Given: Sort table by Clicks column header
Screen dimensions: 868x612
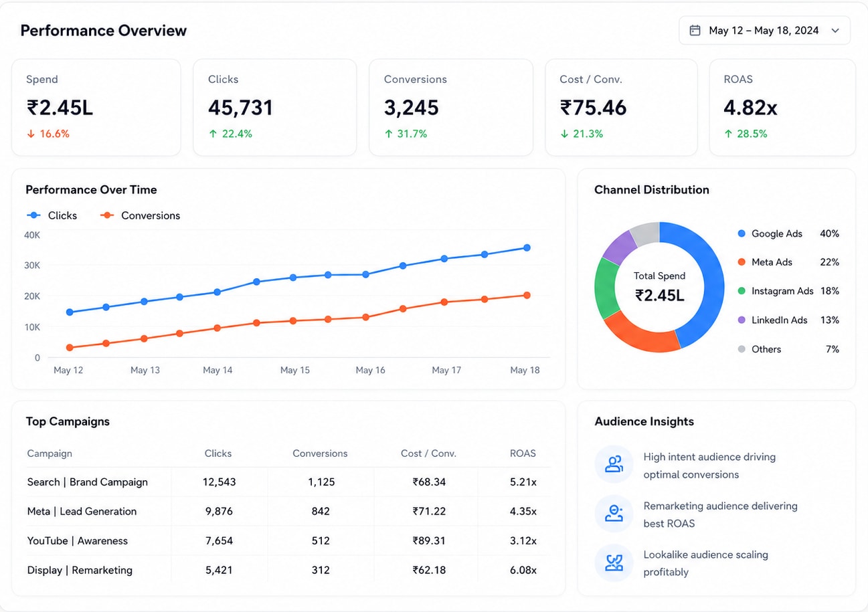Looking at the screenshot, I should coord(218,453).
